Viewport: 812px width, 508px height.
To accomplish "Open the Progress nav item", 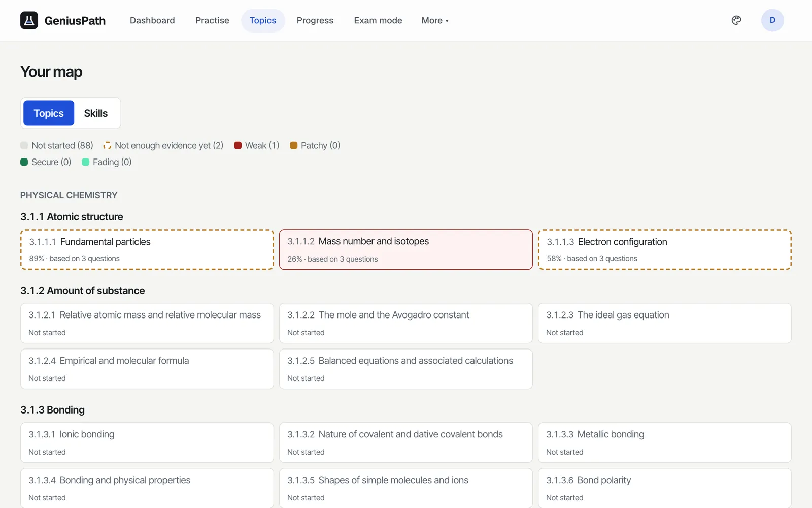I will click(x=315, y=20).
